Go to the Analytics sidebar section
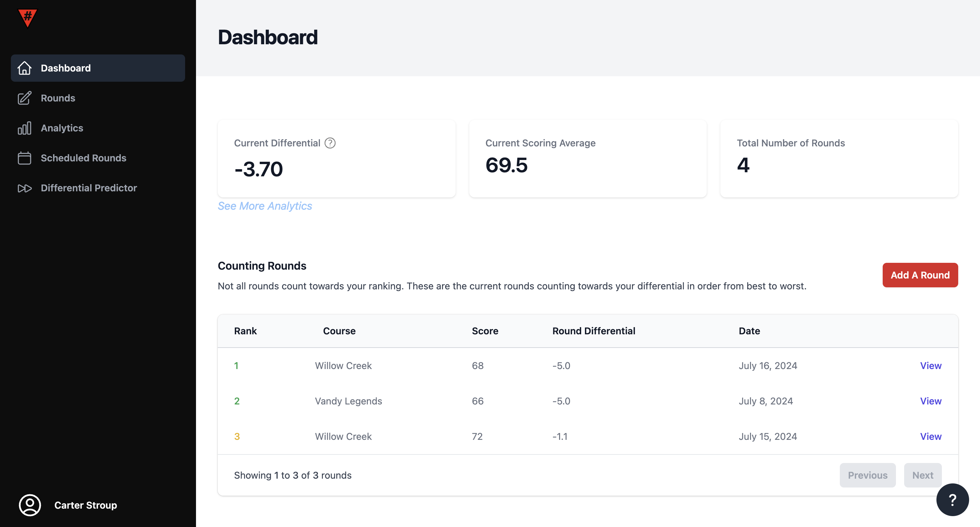This screenshot has height=527, width=980. click(x=62, y=128)
